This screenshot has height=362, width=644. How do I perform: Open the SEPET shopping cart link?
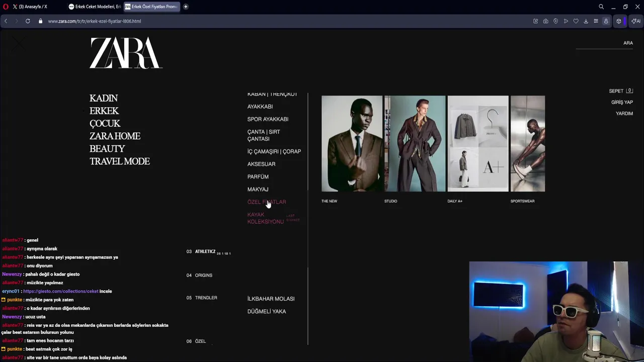coord(620,91)
